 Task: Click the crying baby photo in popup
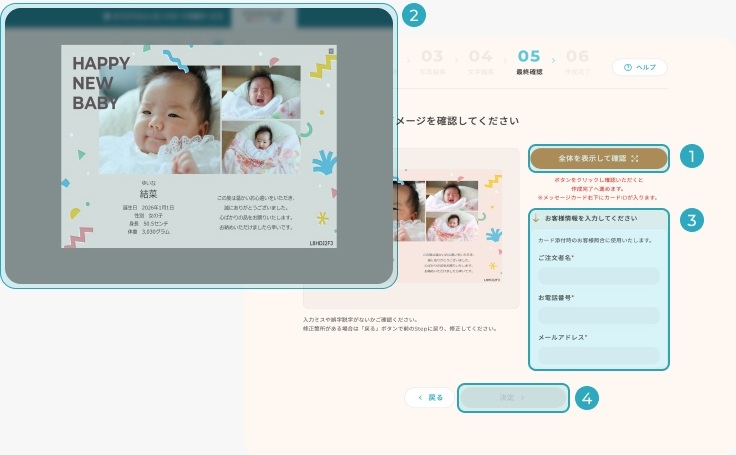click(260, 92)
